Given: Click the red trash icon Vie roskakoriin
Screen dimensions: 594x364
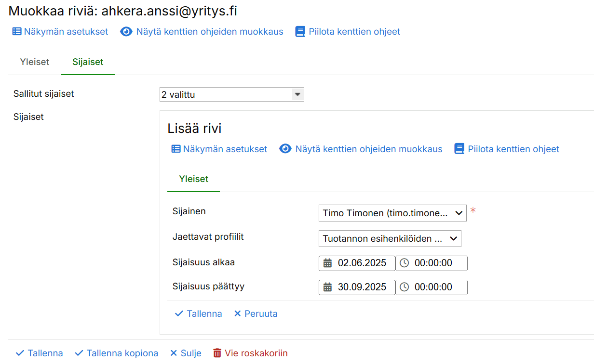Looking at the screenshot, I should (217, 353).
